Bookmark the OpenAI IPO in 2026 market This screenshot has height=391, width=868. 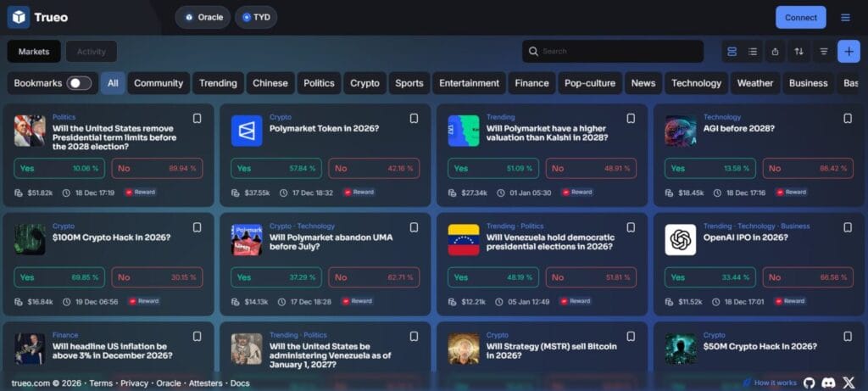click(848, 227)
